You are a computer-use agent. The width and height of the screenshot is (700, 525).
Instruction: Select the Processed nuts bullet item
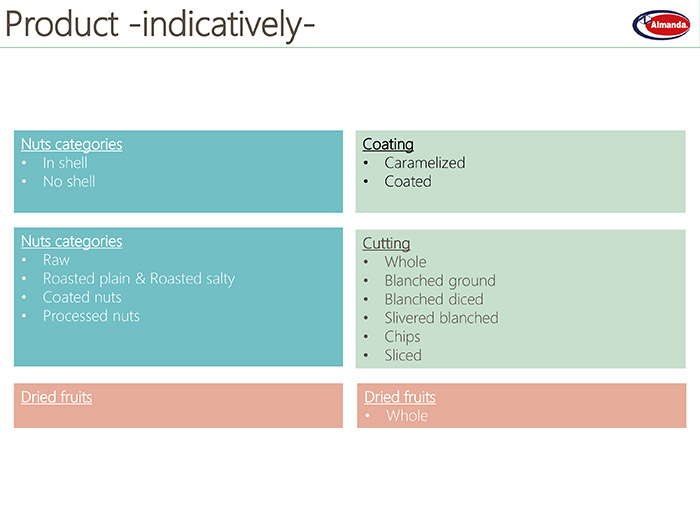pos(92,317)
